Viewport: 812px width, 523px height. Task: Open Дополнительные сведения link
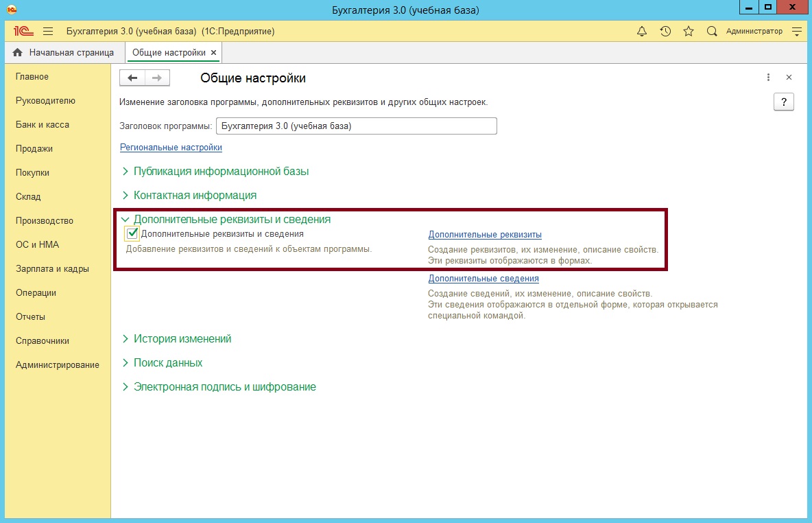[x=483, y=279]
